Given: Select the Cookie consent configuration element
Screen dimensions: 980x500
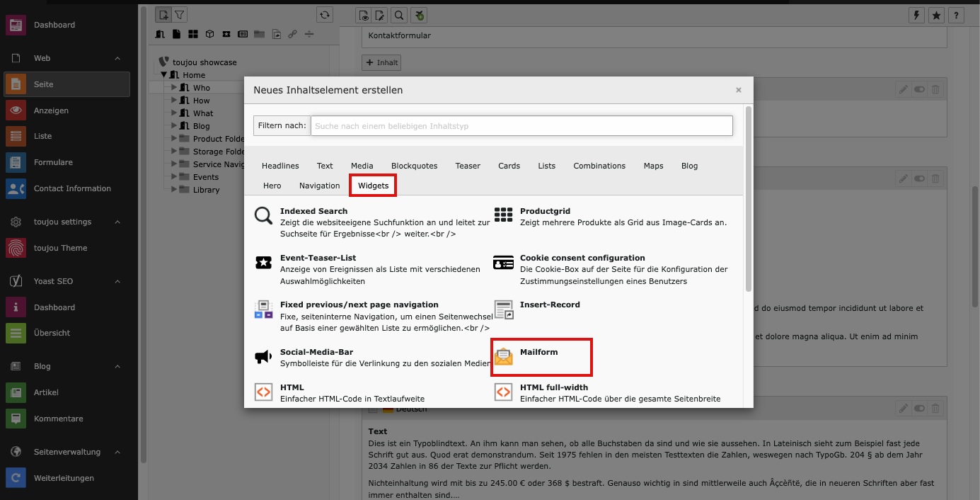Looking at the screenshot, I should [x=572, y=258].
